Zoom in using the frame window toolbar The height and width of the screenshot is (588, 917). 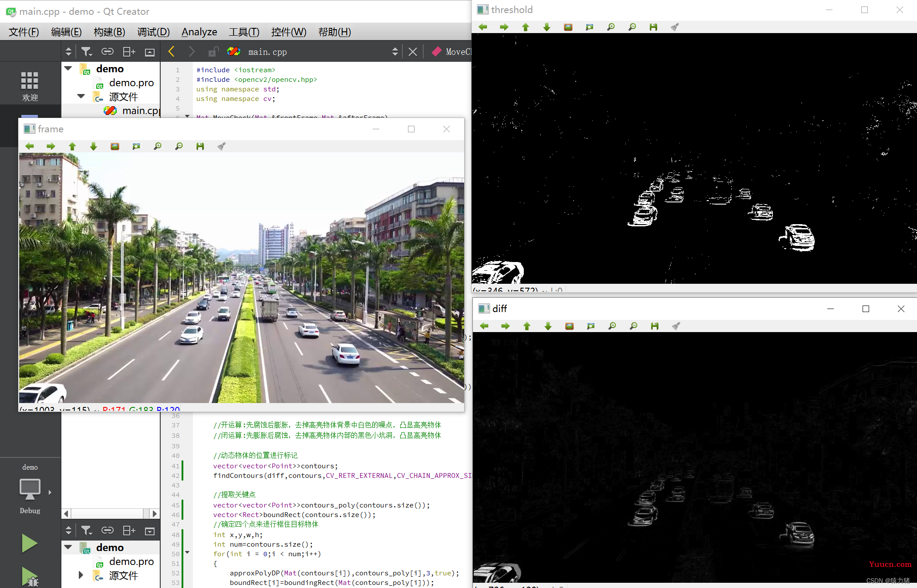(158, 146)
